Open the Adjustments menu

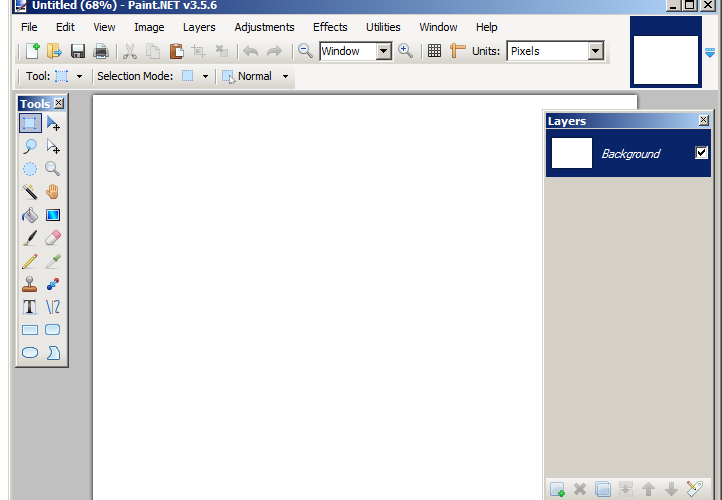(x=264, y=27)
